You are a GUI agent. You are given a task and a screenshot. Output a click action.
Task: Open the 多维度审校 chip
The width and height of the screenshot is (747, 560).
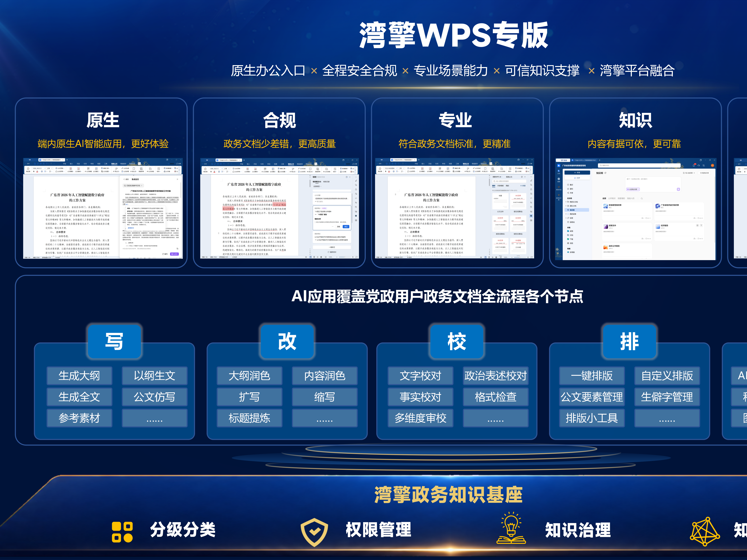click(420, 418)
